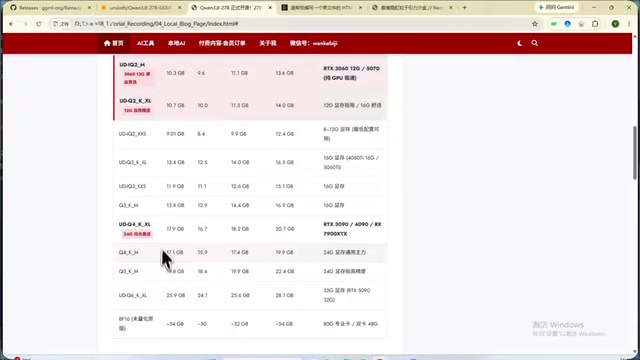The height and width of the screenshot is (360, 640).
Task: Click the 80G 专业卡 / 双卡 48G cell
Action: coord(350,324)
